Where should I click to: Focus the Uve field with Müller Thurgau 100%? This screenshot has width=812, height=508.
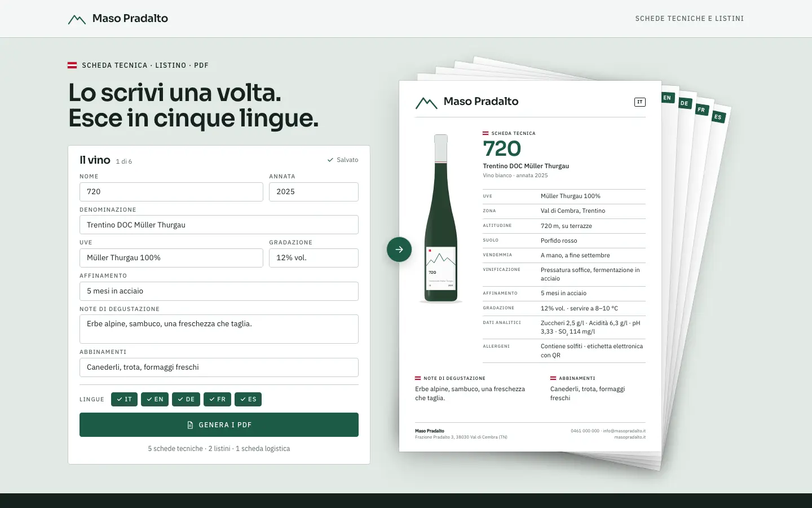click(x=171, y=258)
